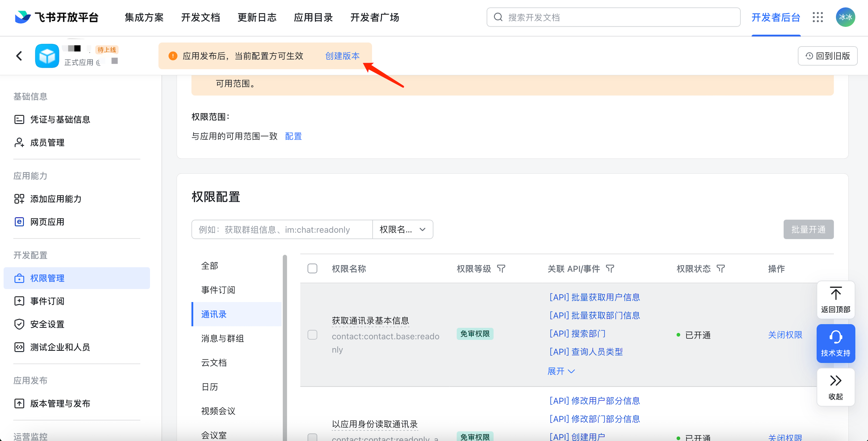Click the 事件订阅 sidebar icon

[x=19, y=301]
